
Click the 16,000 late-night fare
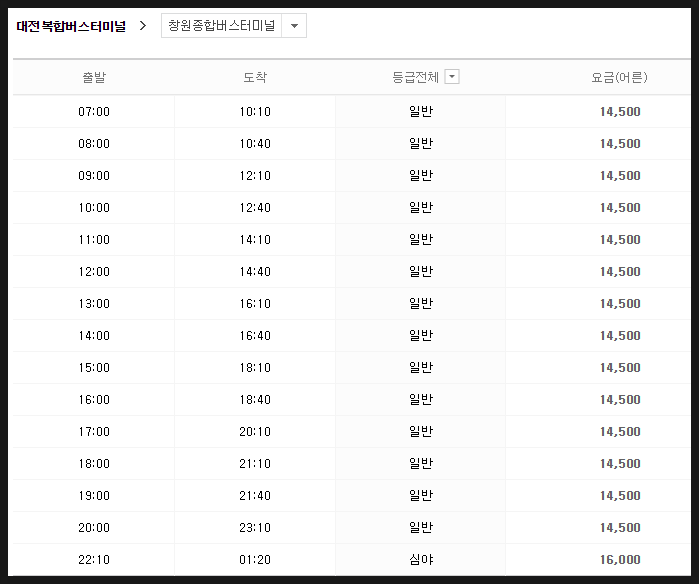(620, 559)
